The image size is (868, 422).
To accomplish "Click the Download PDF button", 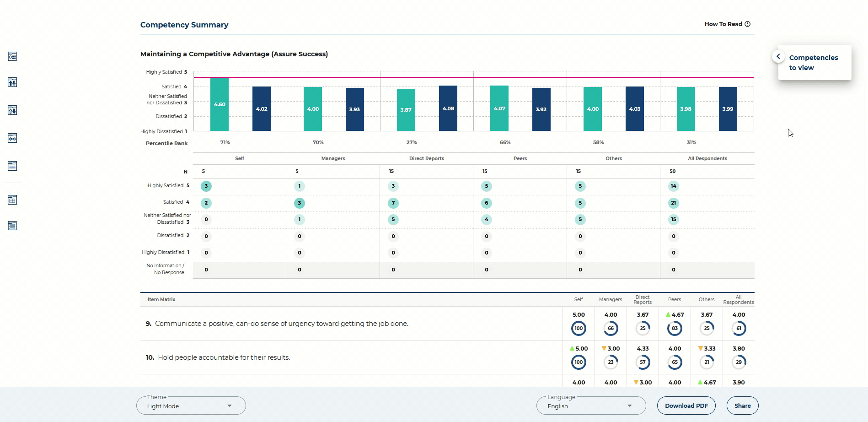I will click(x=686, y=406).
